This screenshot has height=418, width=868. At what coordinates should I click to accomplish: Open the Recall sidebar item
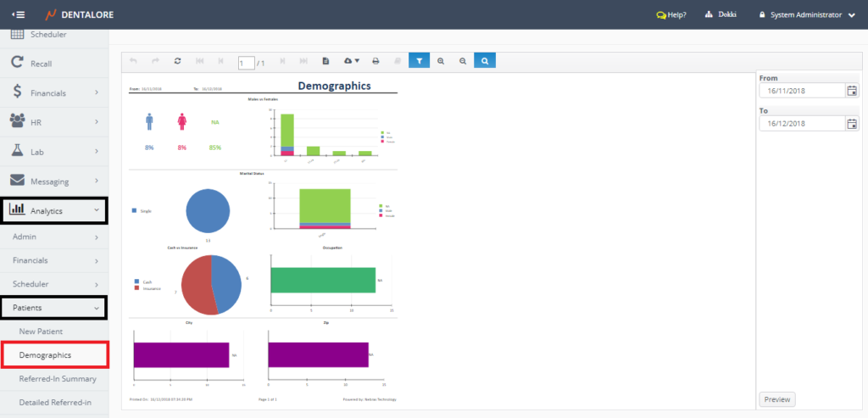click(48, 63)
